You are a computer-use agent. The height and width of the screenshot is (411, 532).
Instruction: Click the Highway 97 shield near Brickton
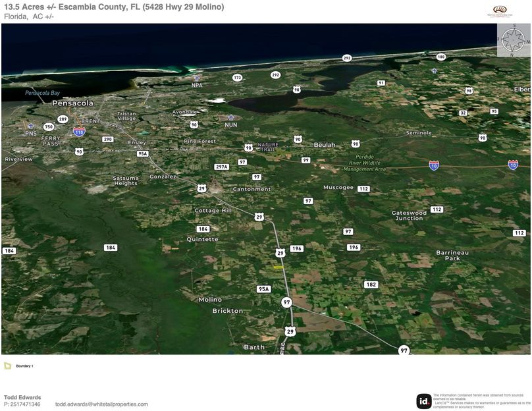point(286,302)
